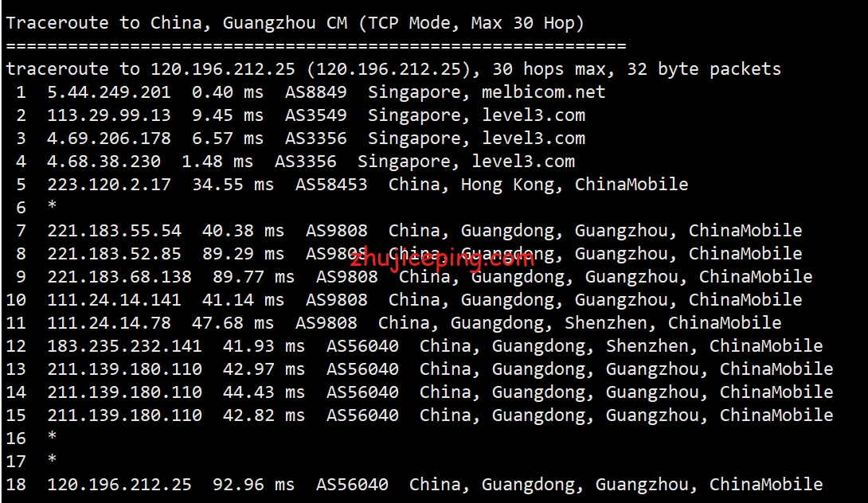Click the 'Traceroute to China, Guangzhou CM' heading
The image size is (868, 503).
click(x=177, y=22)
